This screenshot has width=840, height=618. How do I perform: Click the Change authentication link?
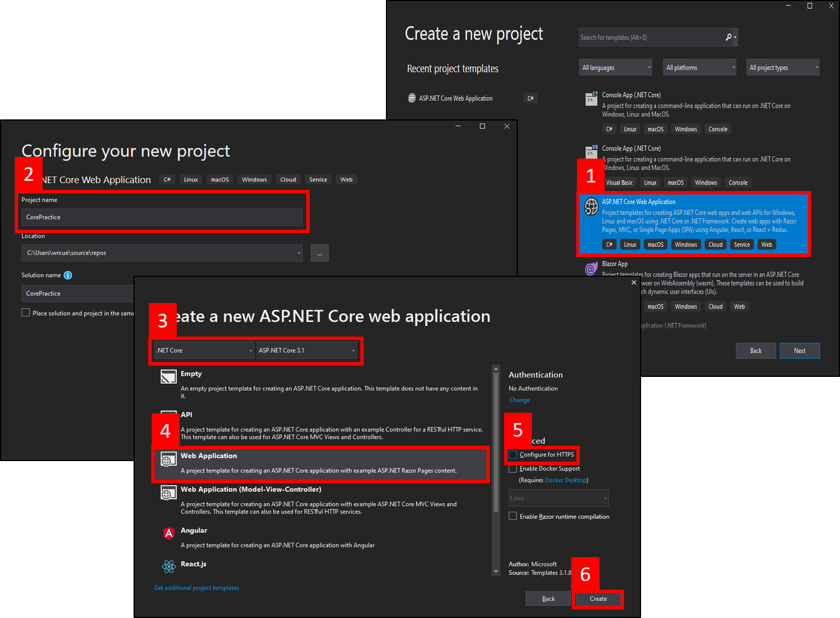[x=519, y=400]
